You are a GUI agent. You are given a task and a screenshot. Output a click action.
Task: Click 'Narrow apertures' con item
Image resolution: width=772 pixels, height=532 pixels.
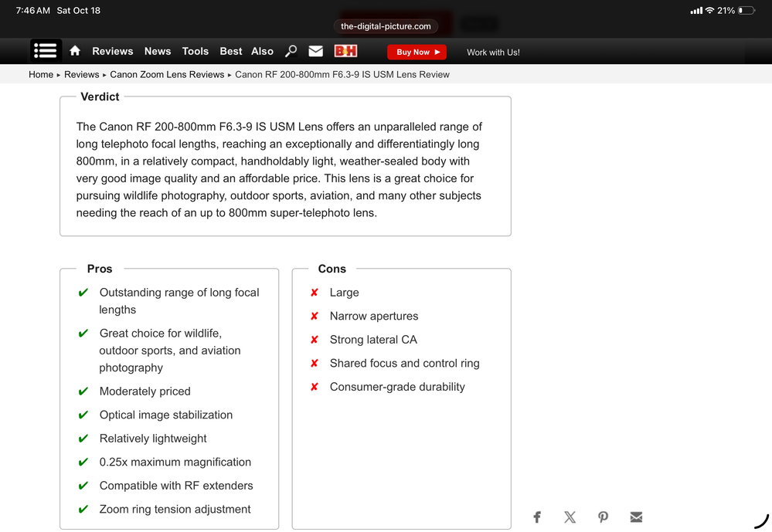click(374, 316)
